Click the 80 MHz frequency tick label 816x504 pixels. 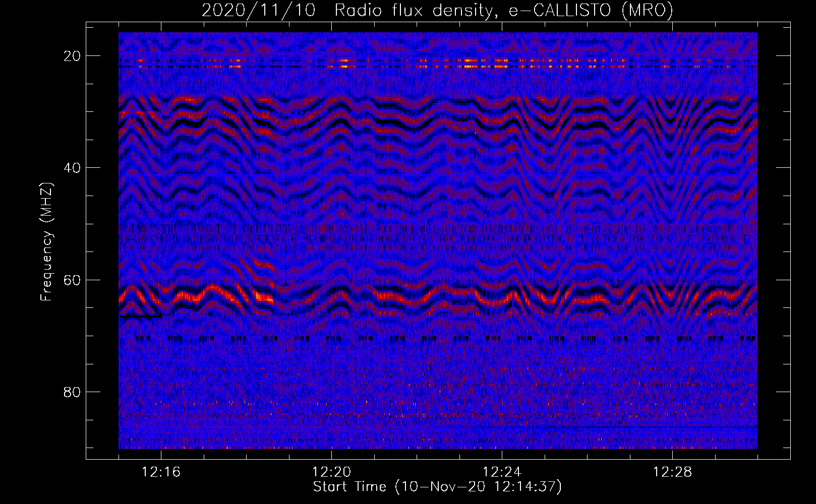(x=72, y=392)
